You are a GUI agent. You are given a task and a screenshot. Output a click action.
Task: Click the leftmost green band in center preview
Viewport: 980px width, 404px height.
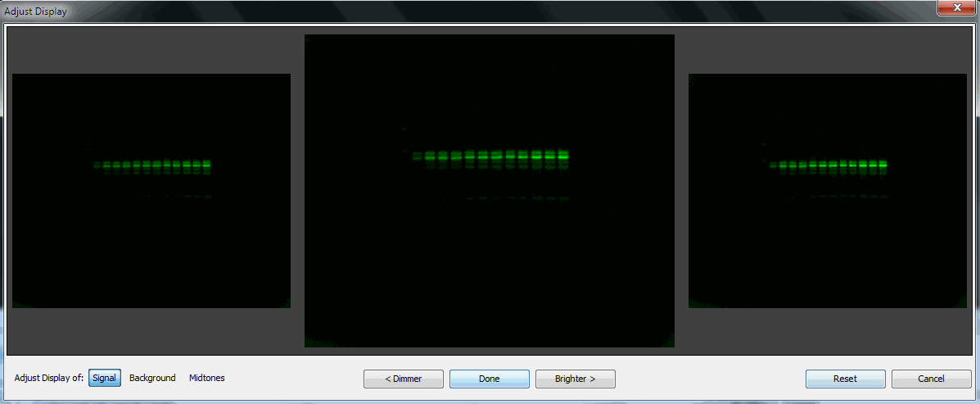417,156
